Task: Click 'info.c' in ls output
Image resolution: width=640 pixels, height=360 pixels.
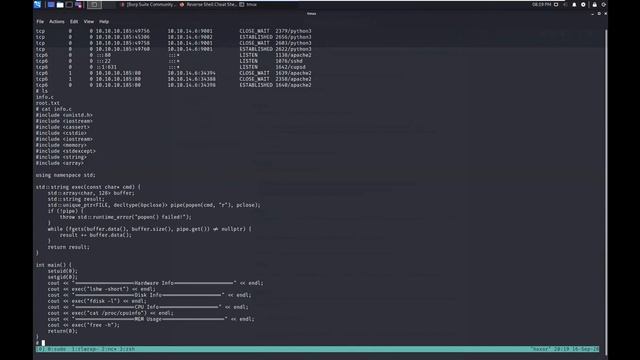Action: (x=44, y=97)
